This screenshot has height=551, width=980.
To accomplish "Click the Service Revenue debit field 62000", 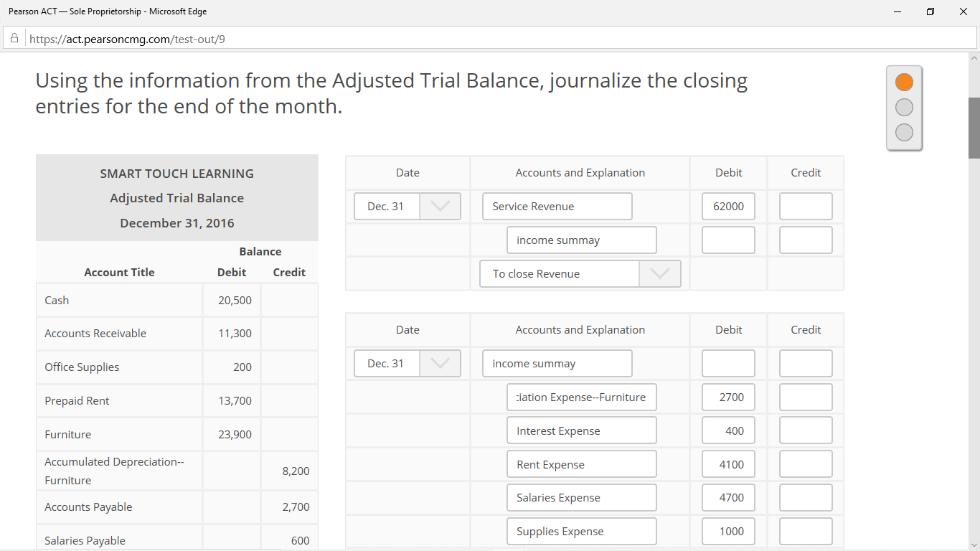I will pyautogui.click(x=728, y=206).
